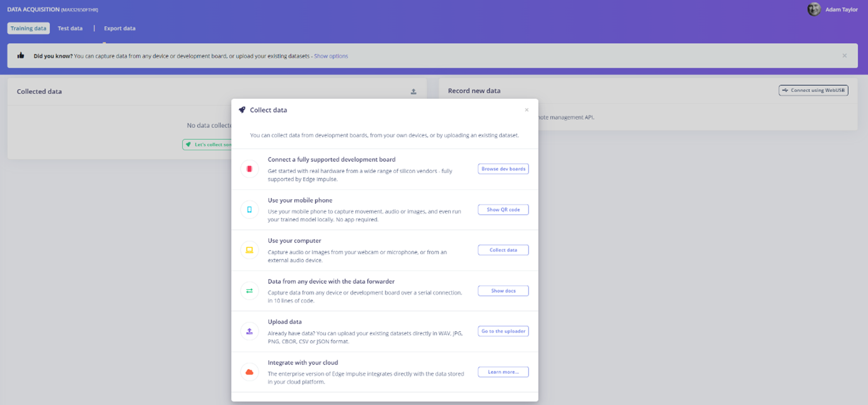Click the thumbs-up icon in the banner

click(21, 56)
